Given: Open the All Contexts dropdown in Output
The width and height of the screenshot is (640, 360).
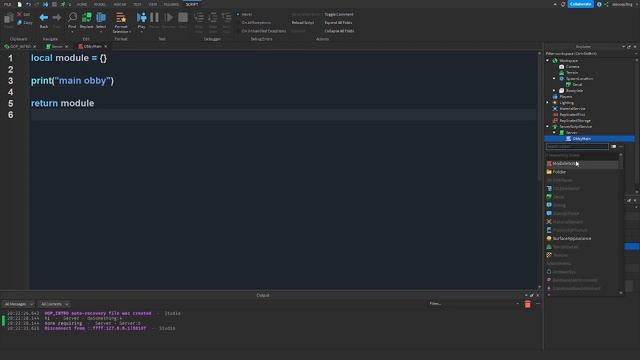Looking at the screenshot, I should tap(55, 304).
